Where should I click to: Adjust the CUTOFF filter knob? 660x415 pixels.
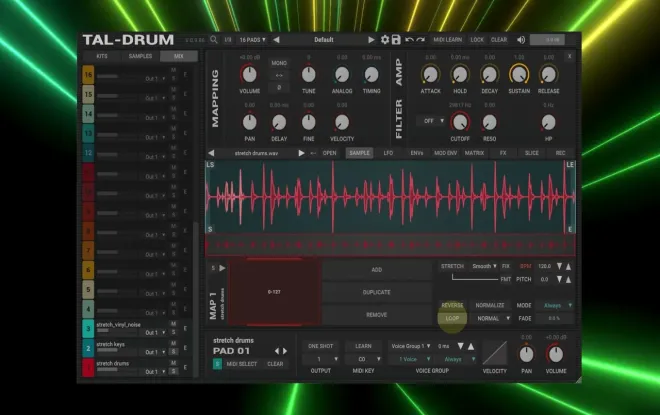coord(460,122)
